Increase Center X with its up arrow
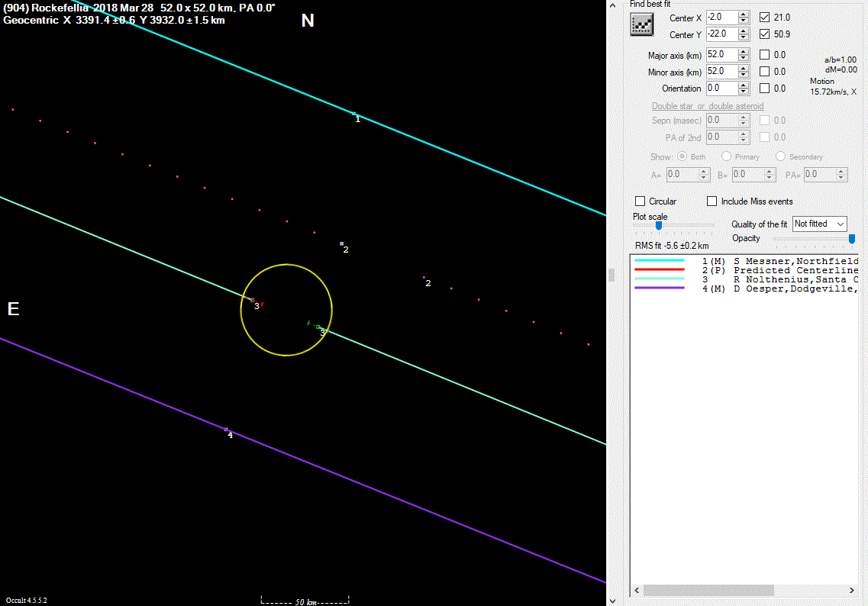The width and height of the screenshot is (868, 606). (744, 14)
